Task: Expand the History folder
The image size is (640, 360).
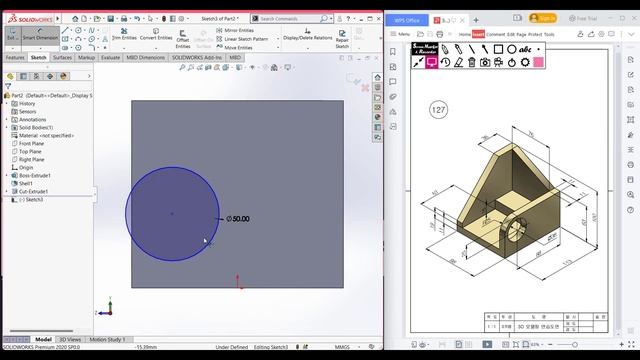Action: coord(7,104)
